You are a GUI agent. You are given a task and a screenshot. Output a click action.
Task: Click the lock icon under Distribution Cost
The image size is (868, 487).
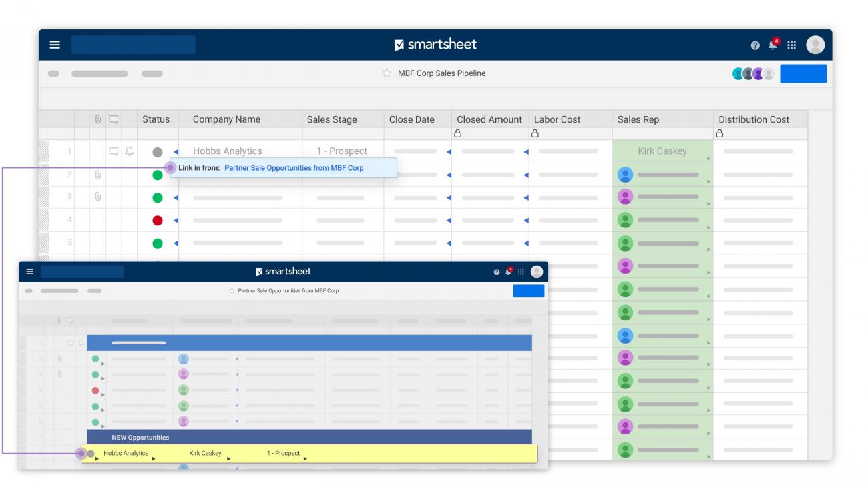tap(720, 133)
